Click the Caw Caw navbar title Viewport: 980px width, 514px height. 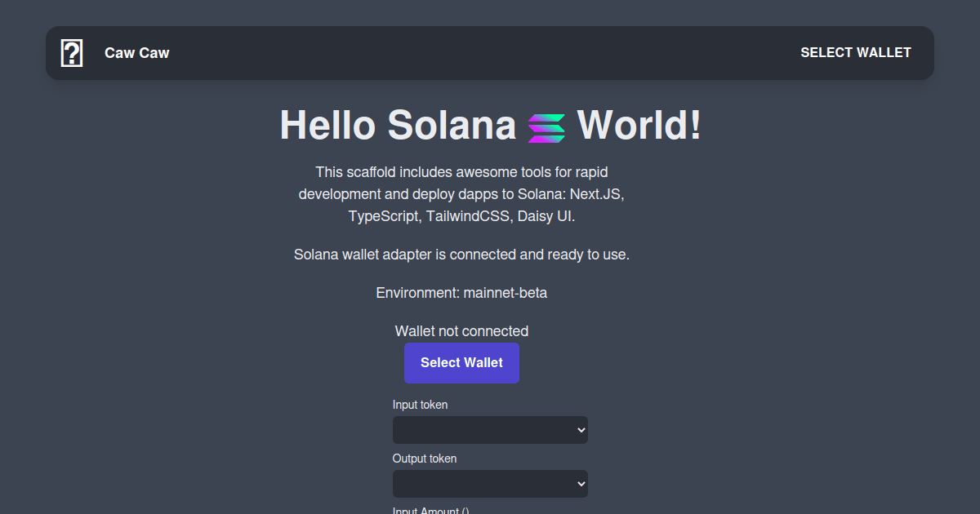pos(136,52)
